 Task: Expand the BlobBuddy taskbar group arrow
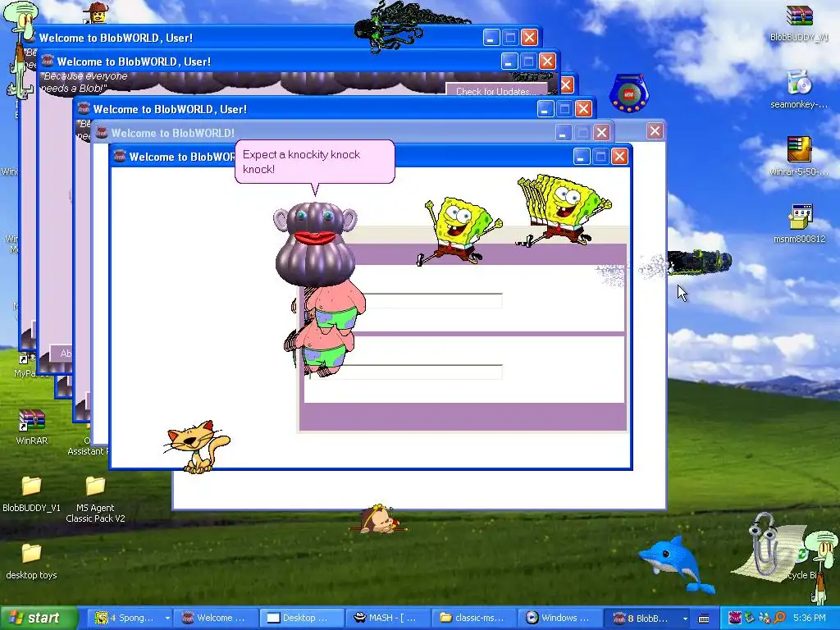[x=685, y=619]
